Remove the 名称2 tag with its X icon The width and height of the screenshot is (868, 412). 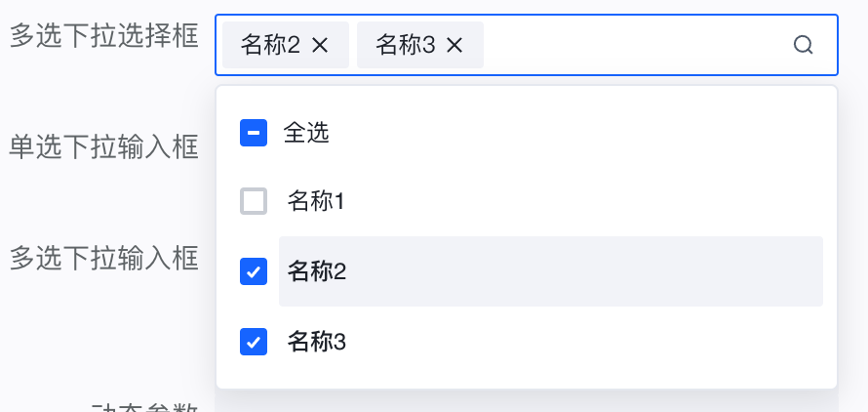pyautogui.click(x=320, y=45)
